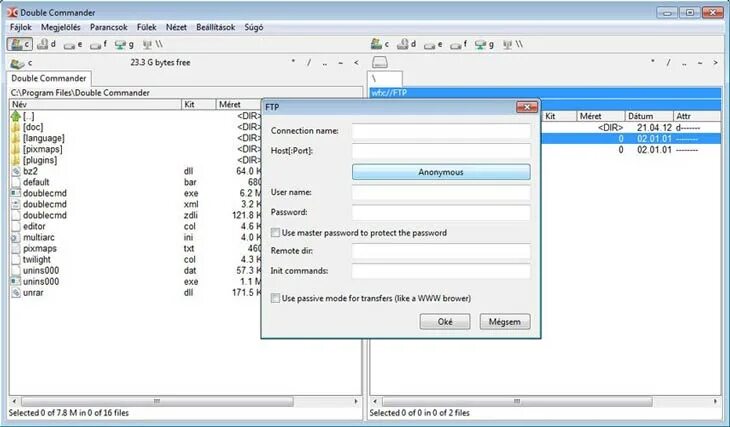Select the multiarc ini file icon
The image size is (730, 427).
[x=16, y=237]
